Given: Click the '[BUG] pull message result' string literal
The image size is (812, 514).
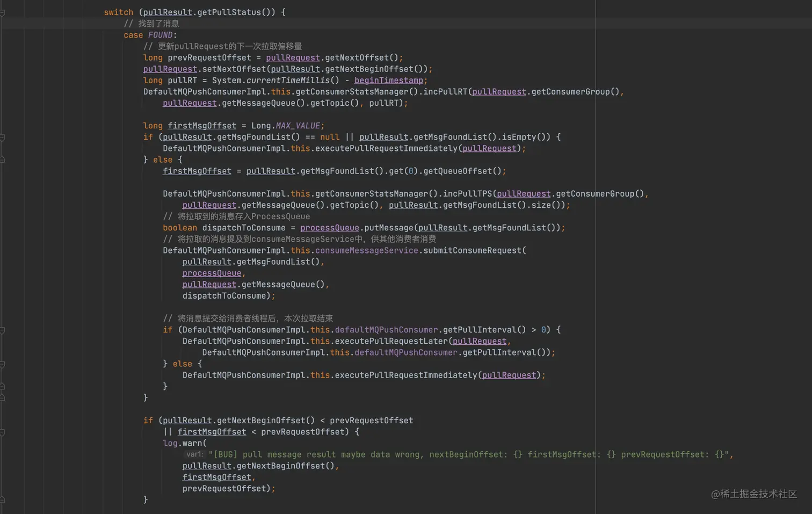Looking at the screenshot, I should (x=469, y=454).
